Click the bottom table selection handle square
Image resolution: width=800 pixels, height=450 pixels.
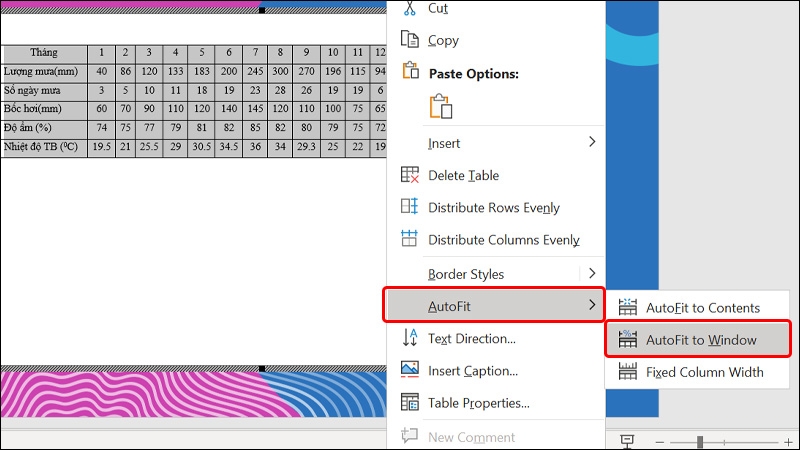coord(262,368)
